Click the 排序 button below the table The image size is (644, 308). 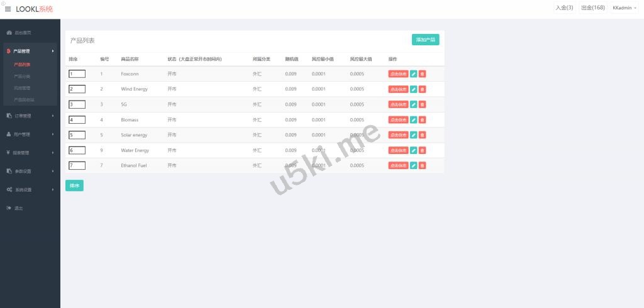[74, 185]
